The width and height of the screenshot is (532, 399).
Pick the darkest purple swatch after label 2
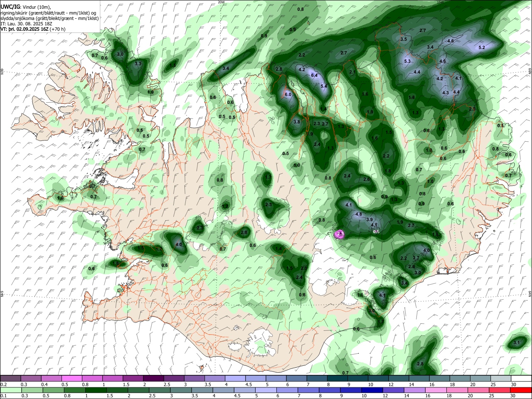(x=153, y=378)
